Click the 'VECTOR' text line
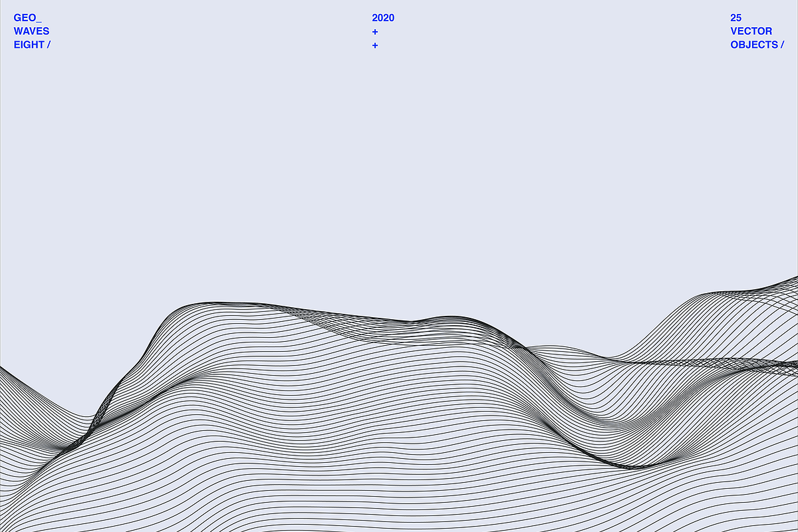This screenshot has height=532, width=798. pos(751,31)
